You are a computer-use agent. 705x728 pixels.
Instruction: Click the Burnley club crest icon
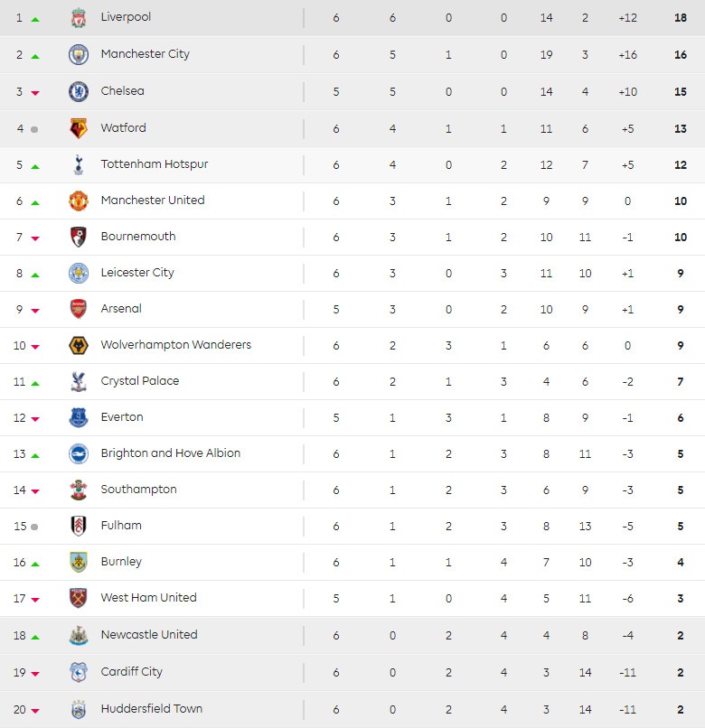[79, 562]
